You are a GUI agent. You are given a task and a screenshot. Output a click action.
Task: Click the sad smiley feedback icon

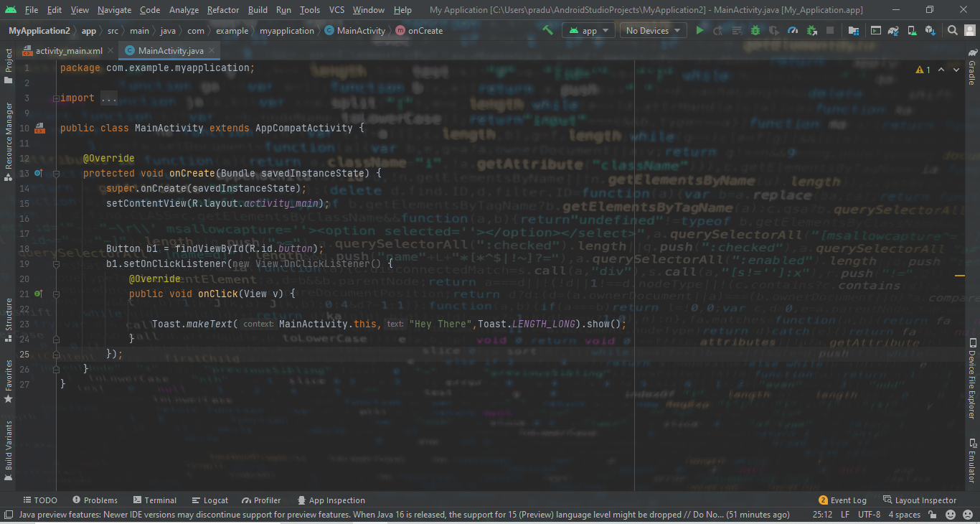click(x=968, y=515)
